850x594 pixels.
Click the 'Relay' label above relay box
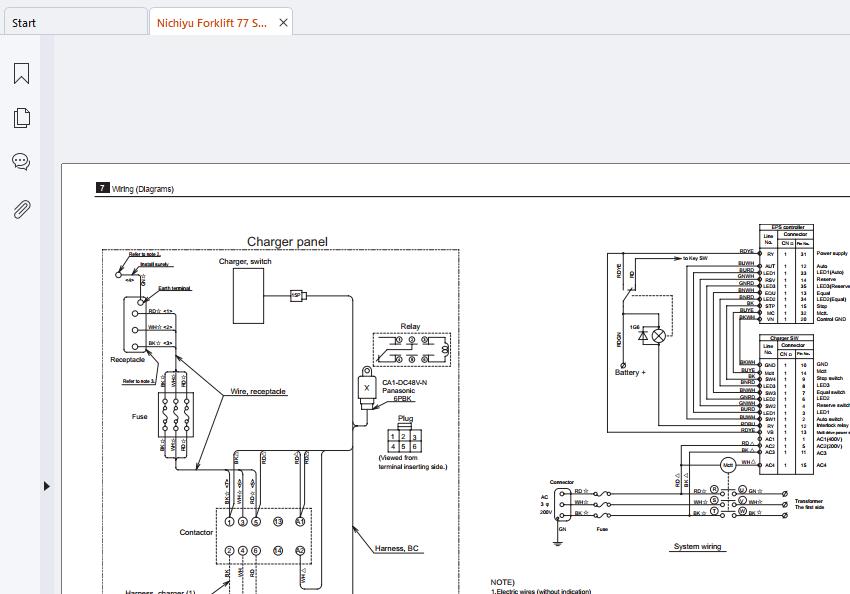pos(410,326)
